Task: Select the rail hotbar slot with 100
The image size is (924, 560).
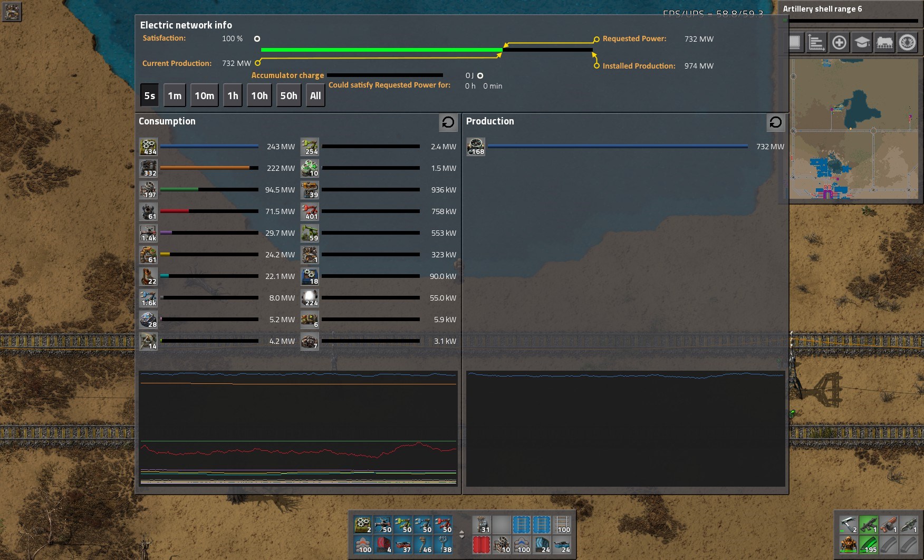Action: (x=562, y=525)
